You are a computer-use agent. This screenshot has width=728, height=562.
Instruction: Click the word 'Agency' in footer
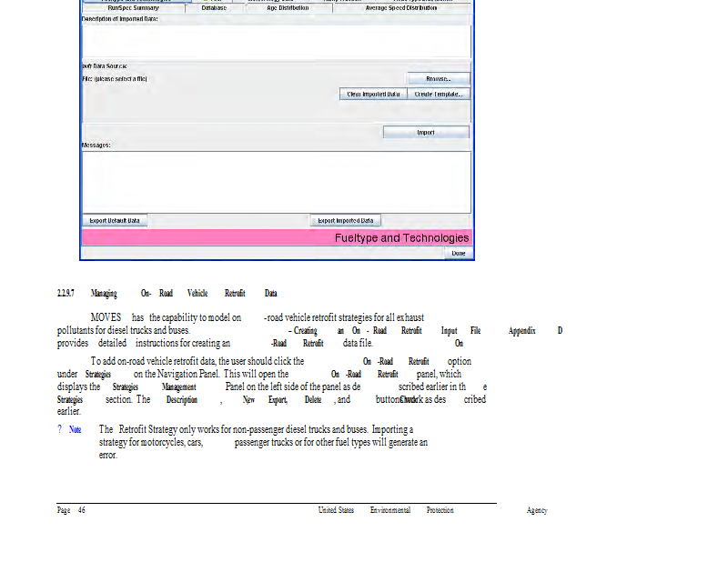(x=537, y=510)
